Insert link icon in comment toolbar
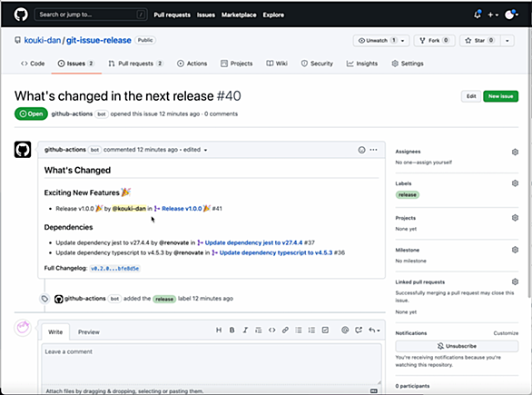The image size is (532, 395). (285, 330)
